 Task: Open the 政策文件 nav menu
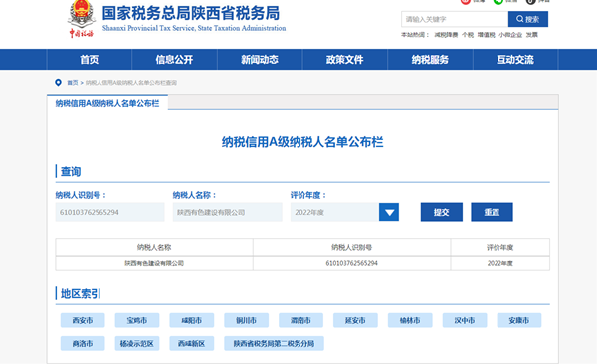(345, 60)
